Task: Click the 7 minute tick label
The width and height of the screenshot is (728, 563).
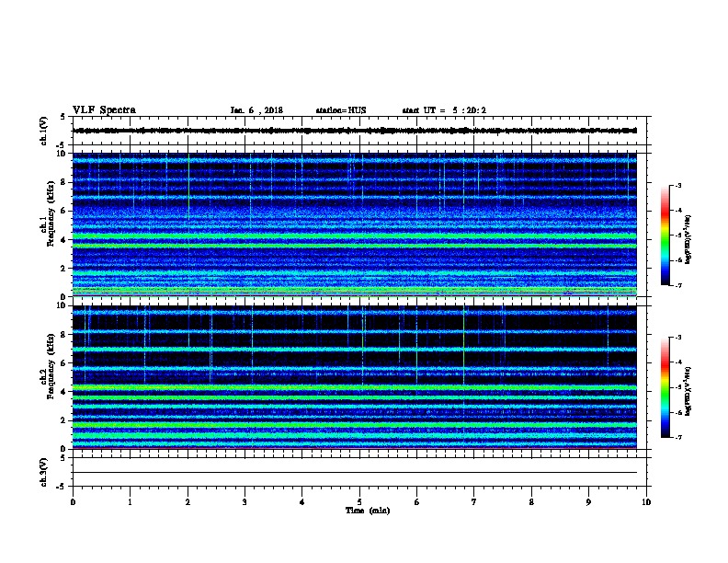Action: (474, 502)
